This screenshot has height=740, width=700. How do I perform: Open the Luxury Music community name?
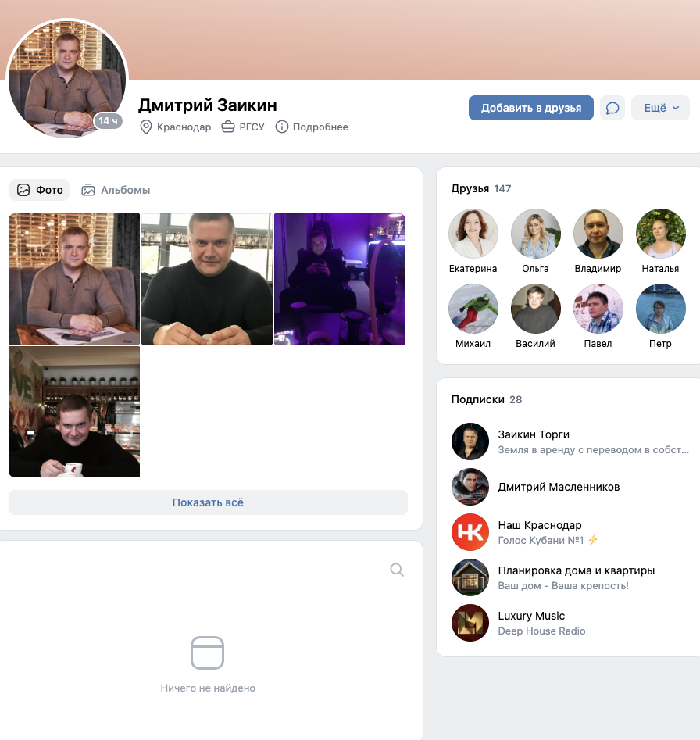coord(531,616)
